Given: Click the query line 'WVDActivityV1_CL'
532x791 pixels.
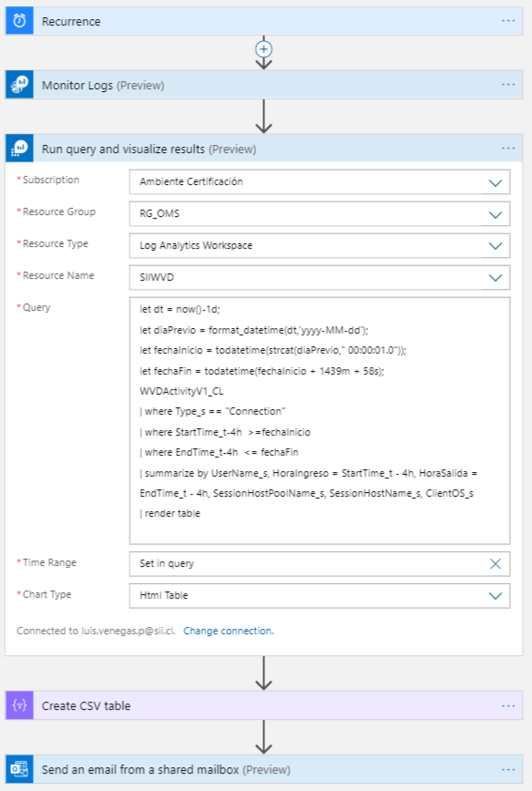Looking at the screenshot, I should (x=181, y=391).
